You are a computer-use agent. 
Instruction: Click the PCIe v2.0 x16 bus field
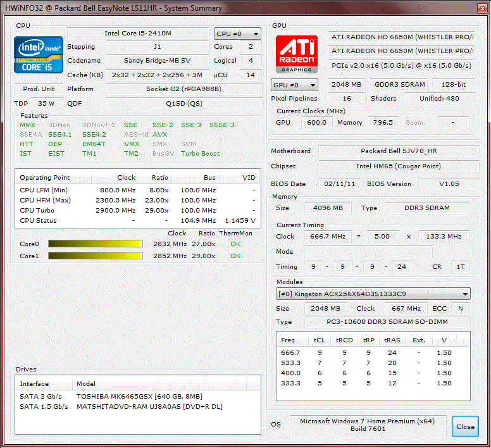pos(402,65)
